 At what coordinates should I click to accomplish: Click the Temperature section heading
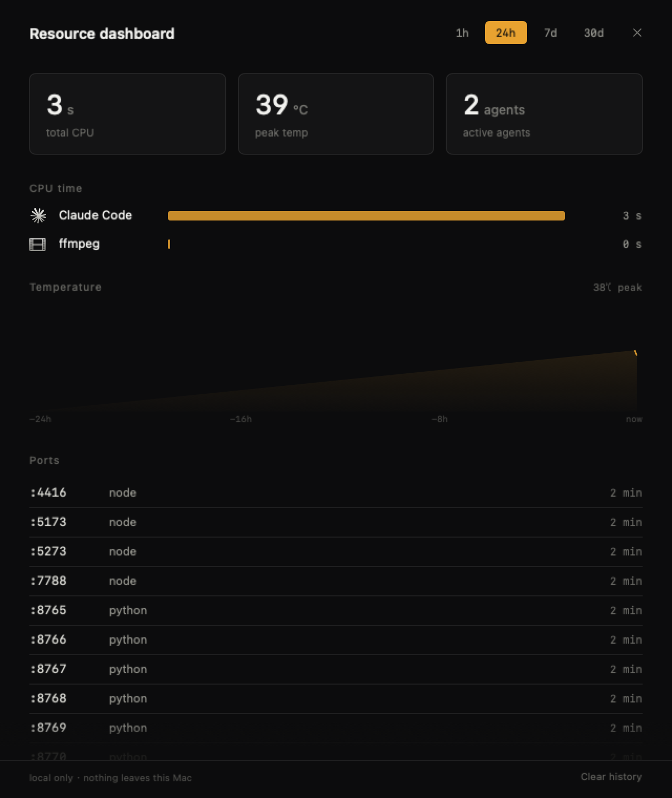[66, 287]
